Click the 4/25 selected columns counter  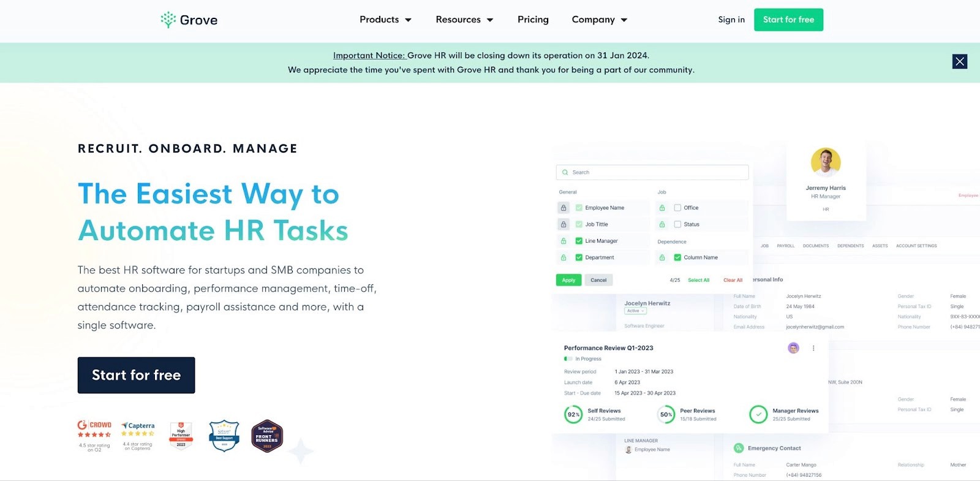tap(675, 280)
